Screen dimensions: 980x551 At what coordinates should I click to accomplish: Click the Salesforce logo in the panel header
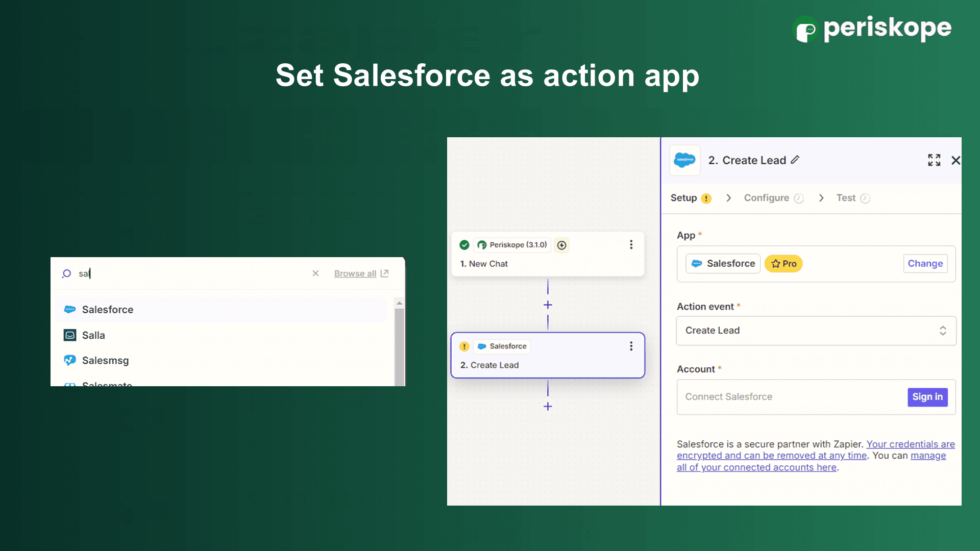pyautogui.click(x=684, y=160)
